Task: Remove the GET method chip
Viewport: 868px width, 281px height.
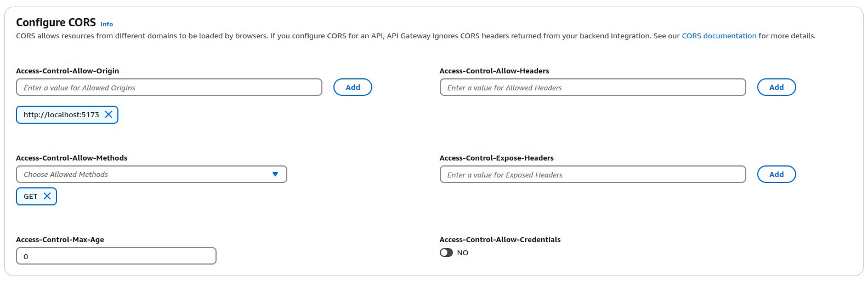Action: [47, 196]
